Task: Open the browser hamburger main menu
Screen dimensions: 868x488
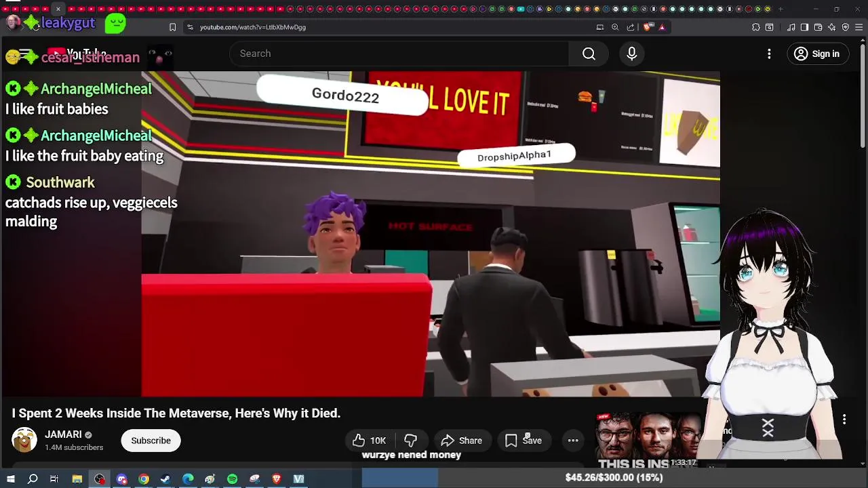Action: click(x=859, y=27)
